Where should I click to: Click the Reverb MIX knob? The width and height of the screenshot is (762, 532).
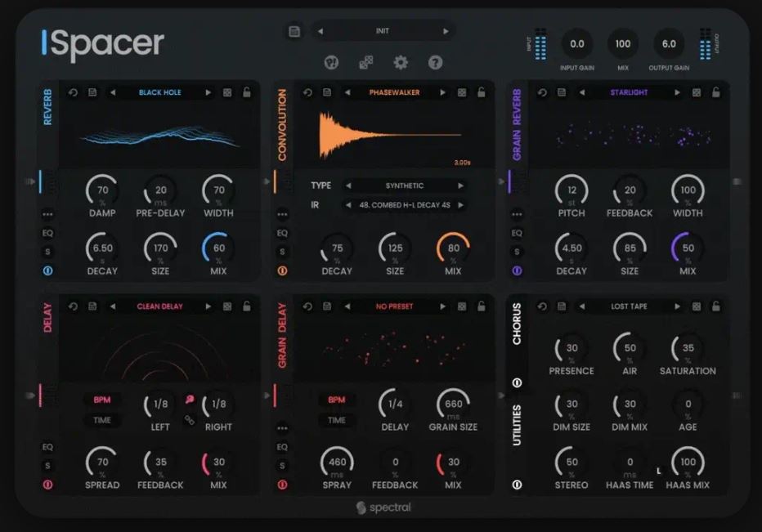pos(218,248)
